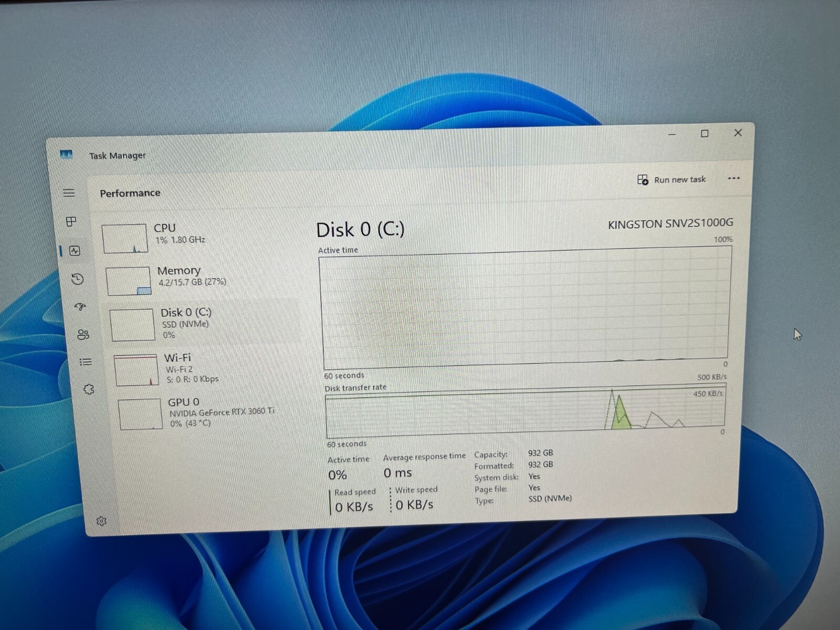Click the Page file Yes value
This screenshot has width=840, height=630.
(x=534, y=488)
